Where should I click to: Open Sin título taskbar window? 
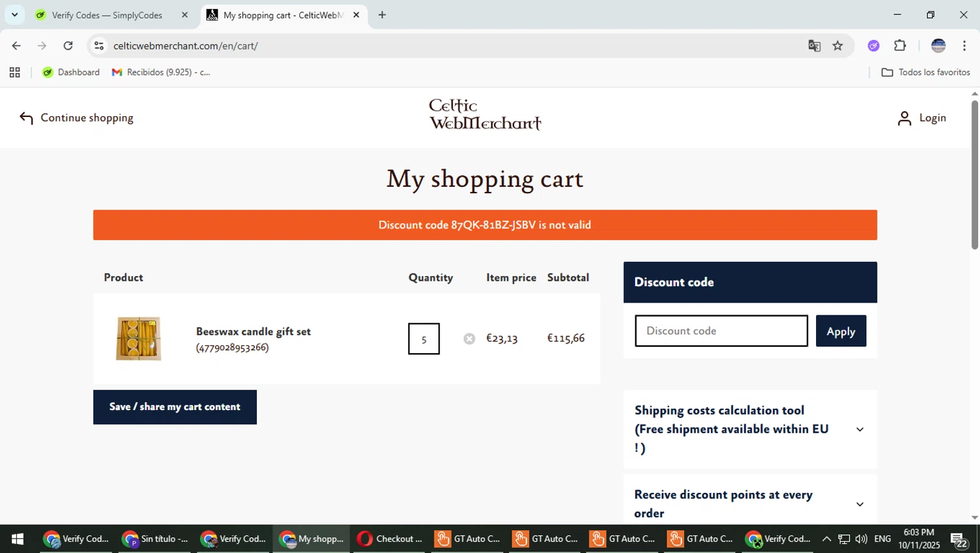156,539
